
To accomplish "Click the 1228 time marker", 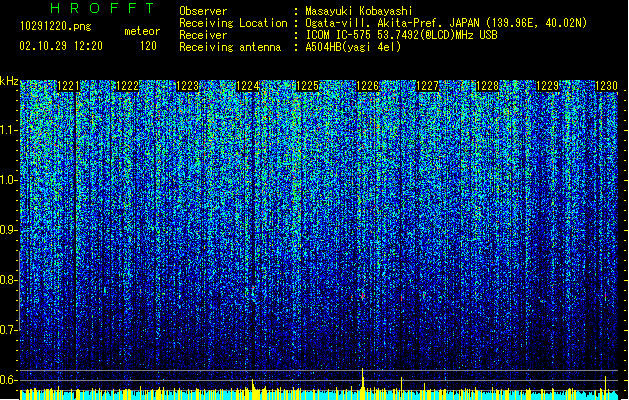I will [x=487, y=86].
